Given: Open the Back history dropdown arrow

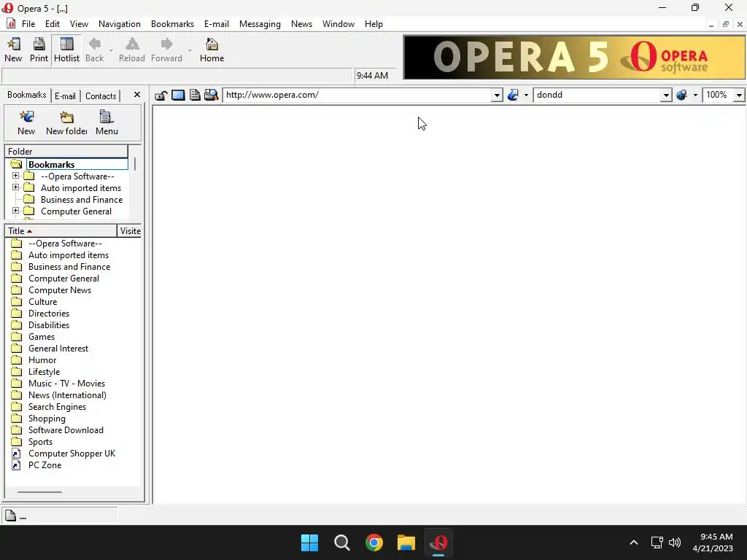Looking at the screenshot, I should [111, 50].
